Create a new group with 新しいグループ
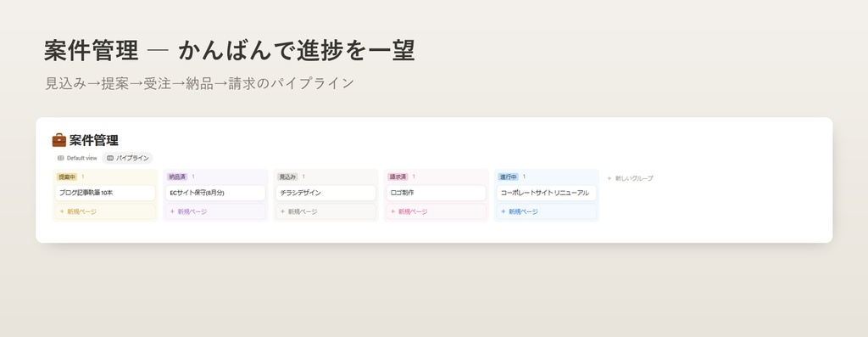This screenshot has width=868, height=337. tap(630, 178)
